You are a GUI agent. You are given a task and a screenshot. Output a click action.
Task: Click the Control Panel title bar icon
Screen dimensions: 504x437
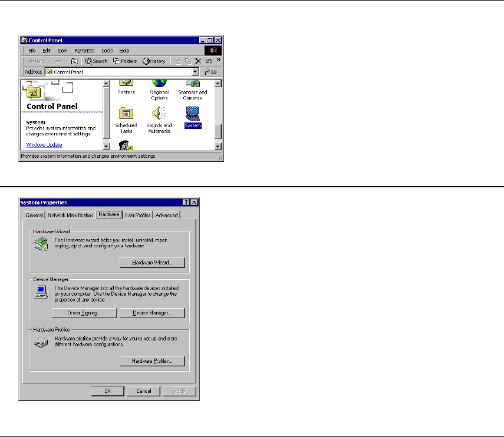(x=24, y=40)
